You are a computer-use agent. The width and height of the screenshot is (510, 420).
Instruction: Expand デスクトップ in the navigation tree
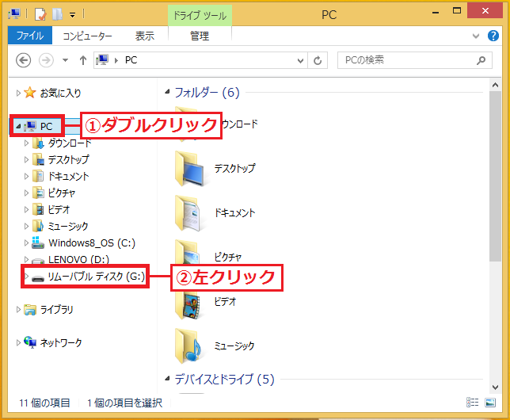coord(26,159)
